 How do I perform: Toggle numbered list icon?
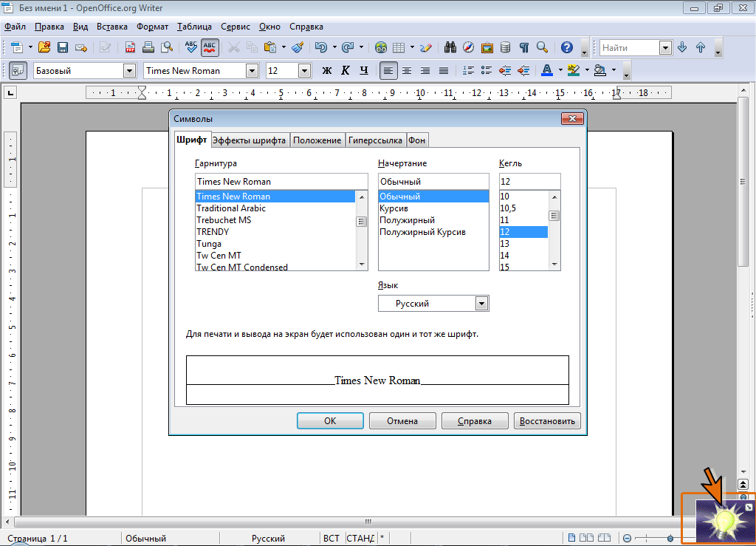point(468,70)
